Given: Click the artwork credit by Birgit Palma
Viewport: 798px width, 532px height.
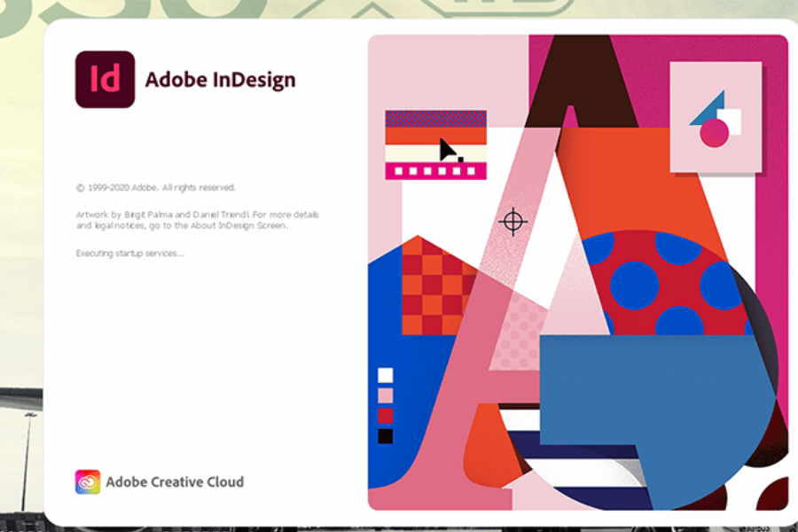Looking at the screenshot, I should pos(197,220).
